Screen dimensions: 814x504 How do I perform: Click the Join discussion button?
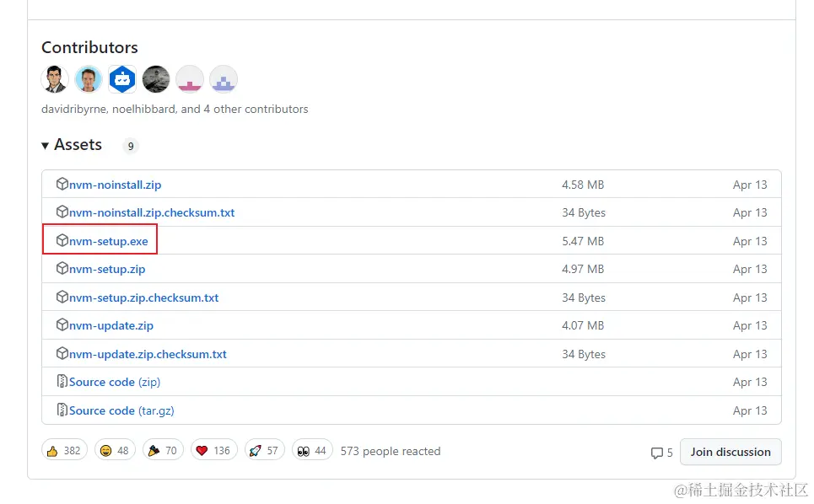coord(730,452)
